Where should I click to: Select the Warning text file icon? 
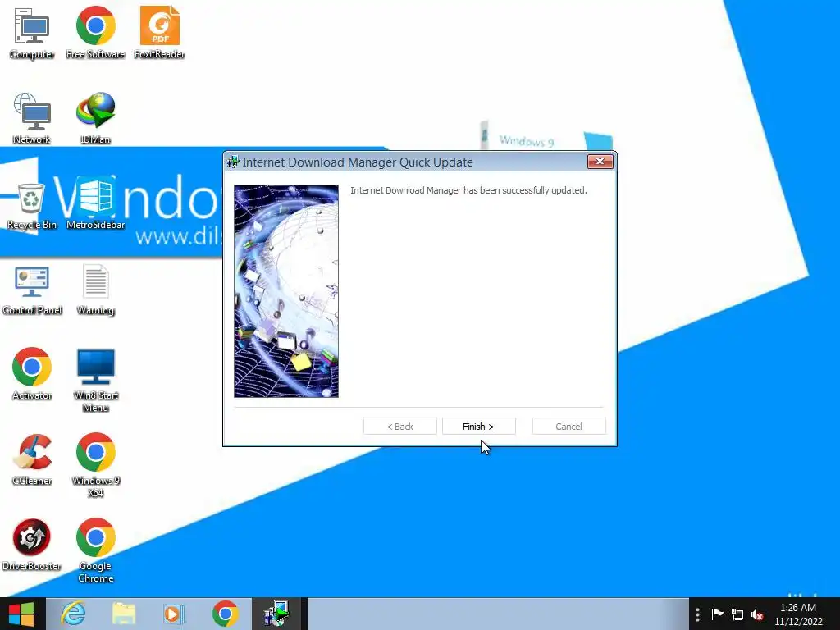[x=95, y=290]
